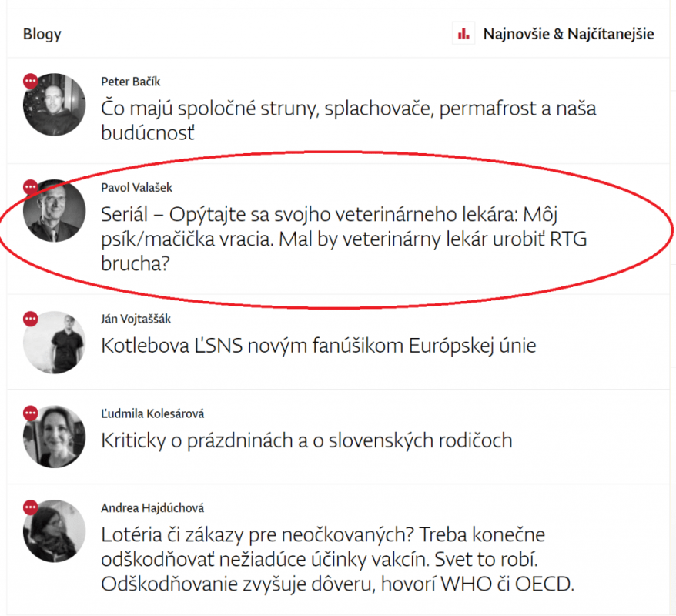Click red badge on Andrea Hajdúchová avatar
Image resolution: width=676 pixels, height=616 pixels.
click(x=31, y=507)
